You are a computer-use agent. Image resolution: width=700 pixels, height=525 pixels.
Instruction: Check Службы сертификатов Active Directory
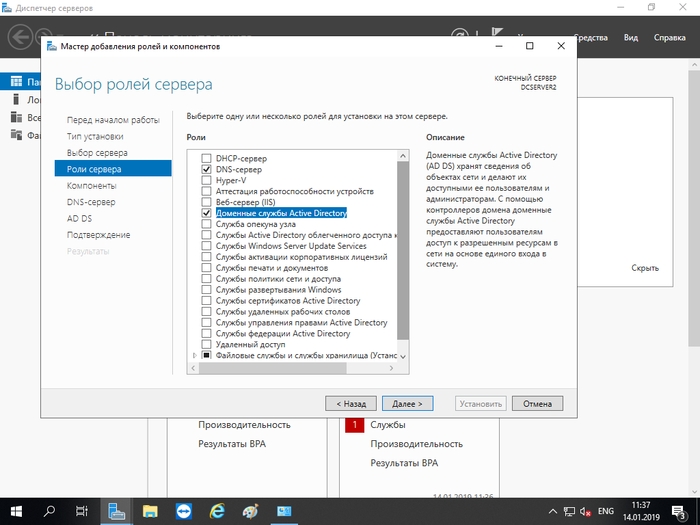click(x=206, y=300)
